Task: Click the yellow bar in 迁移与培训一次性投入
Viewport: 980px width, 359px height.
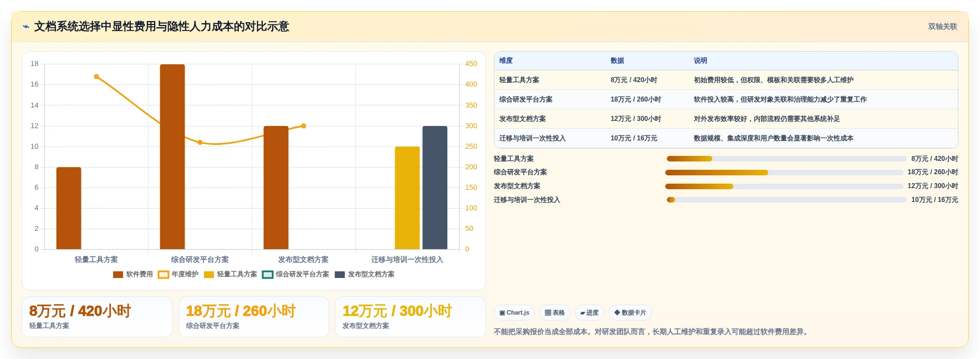Action: 407,198
